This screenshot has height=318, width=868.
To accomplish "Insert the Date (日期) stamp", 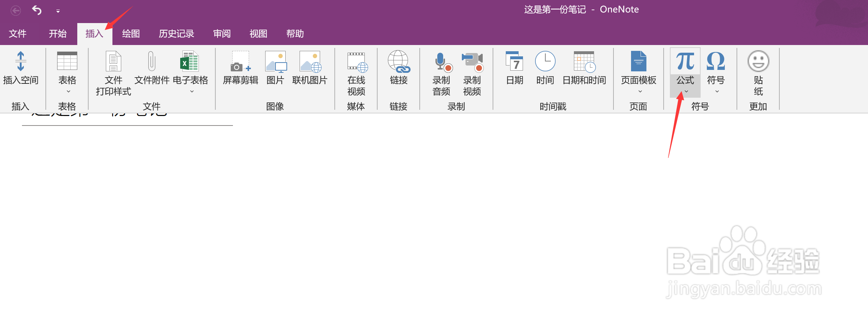I will coord(515,61).
